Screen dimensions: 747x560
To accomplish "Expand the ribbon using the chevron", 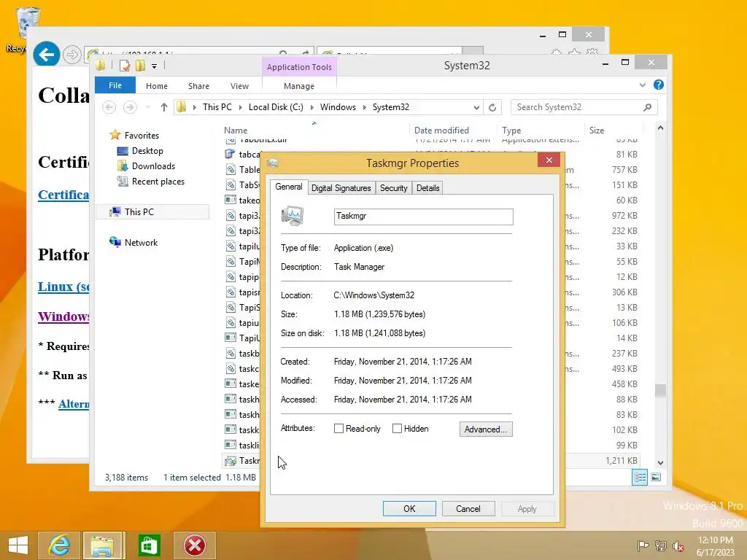I will click(643, 85).
